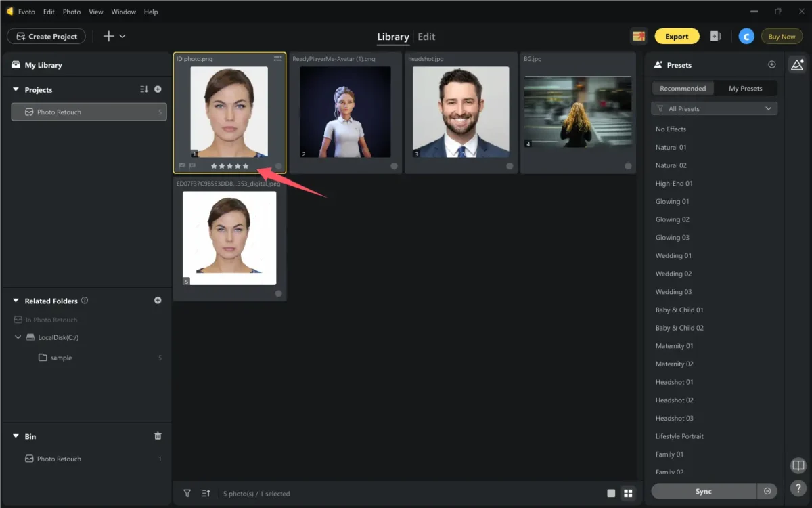Screen dimensions: 812x508
Task: Toggle selection circle on BG.jpg
Action: pyautogui.click(x=628, y=166)
